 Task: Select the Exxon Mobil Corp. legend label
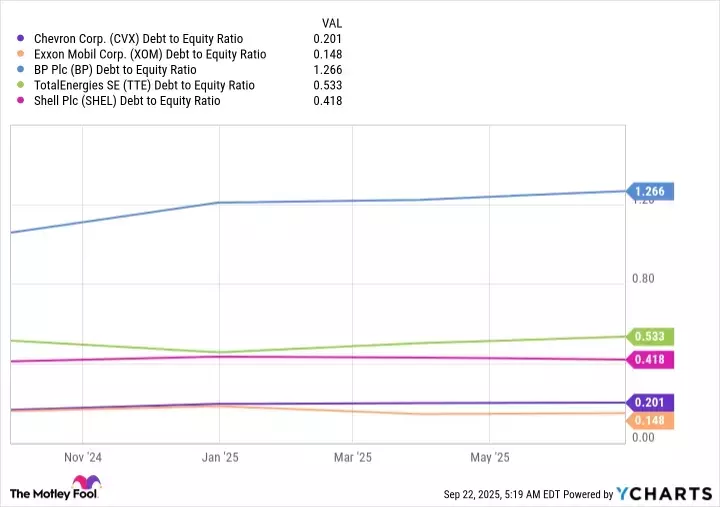pyautogui.click(x=150, y=54)
